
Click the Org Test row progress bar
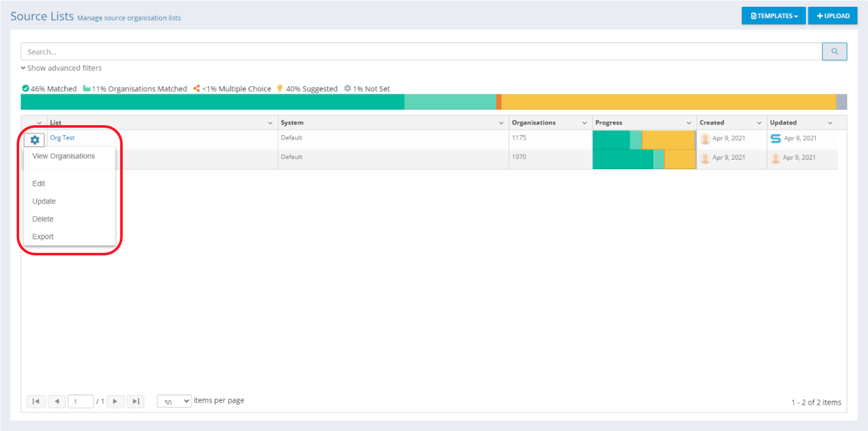pyautogui.click(x=644, y=140)
